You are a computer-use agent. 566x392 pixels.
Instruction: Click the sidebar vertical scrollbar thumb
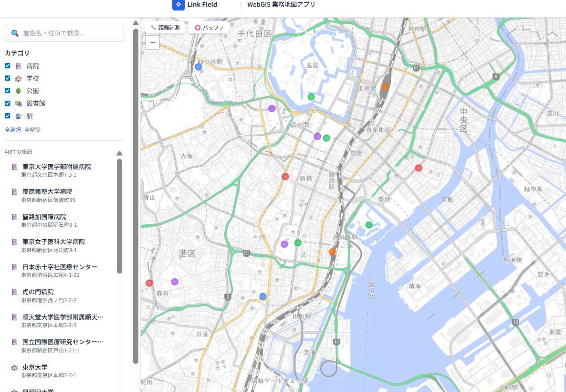pos(136,196)
